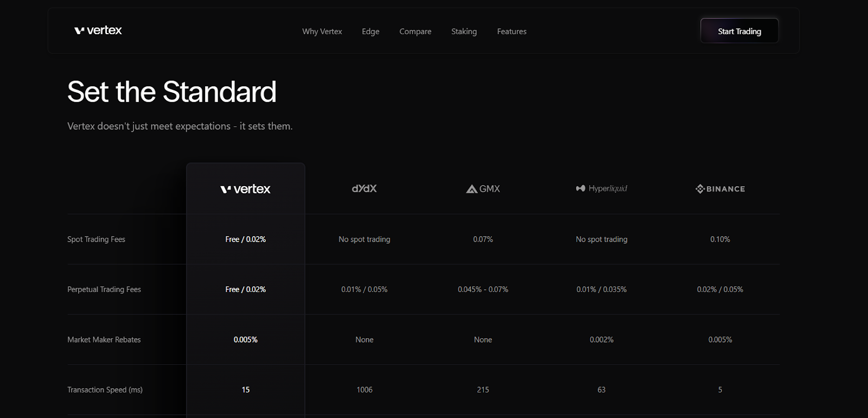
Task: Click dYdX perpetual fee '0.01% / 0.05%'
Action: click(365, 289)
